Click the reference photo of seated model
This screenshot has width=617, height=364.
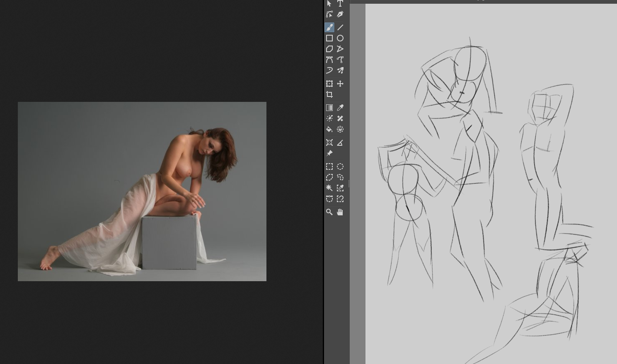pyautogui.click(x=142, y=191)
